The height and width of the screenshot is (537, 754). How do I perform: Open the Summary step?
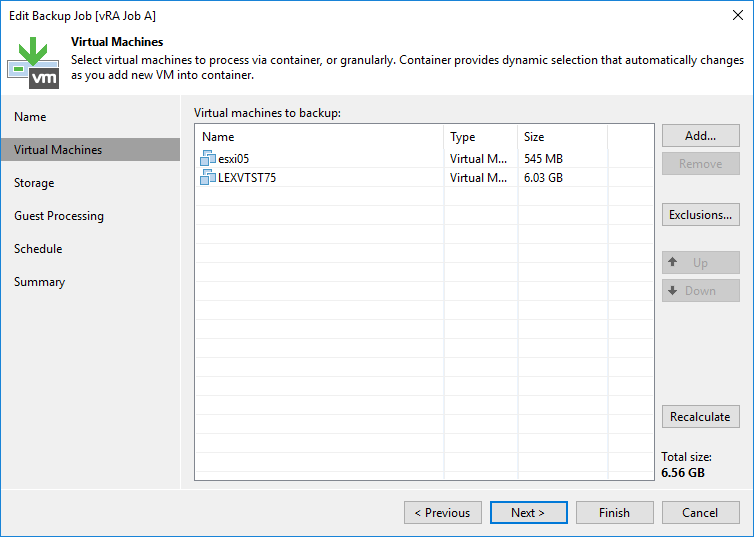pyautogui.click(x=40, y=282)
